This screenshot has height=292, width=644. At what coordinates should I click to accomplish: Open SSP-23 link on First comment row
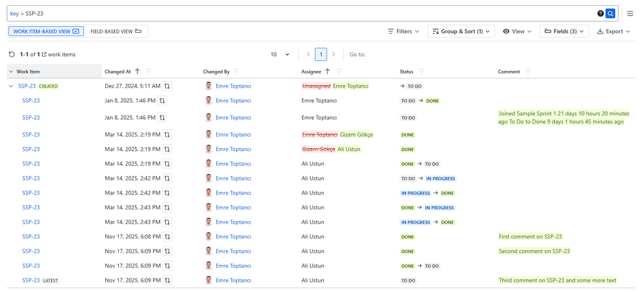(31, 237)
